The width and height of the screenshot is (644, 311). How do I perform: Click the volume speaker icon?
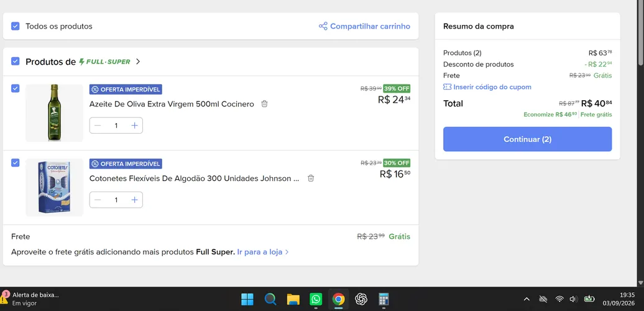pyautogui.click(x=574, y=299)
